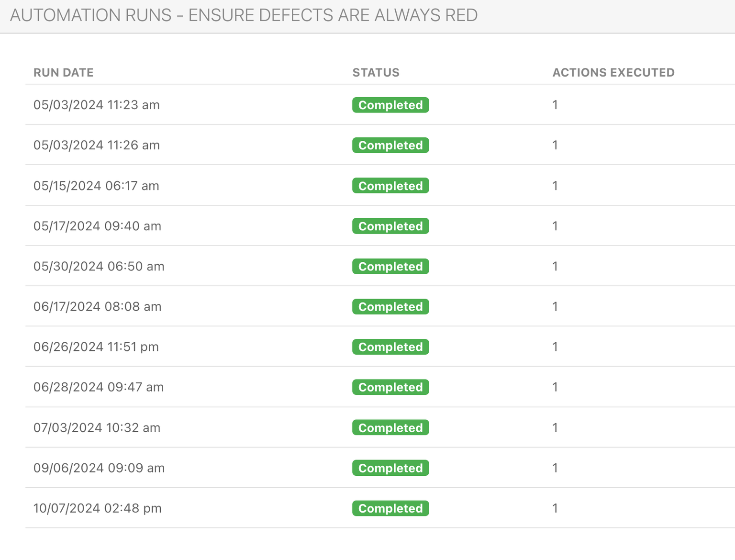Open the 05/30/2024 06:50 am run
The image size is (735, 560).
(99, 266)
